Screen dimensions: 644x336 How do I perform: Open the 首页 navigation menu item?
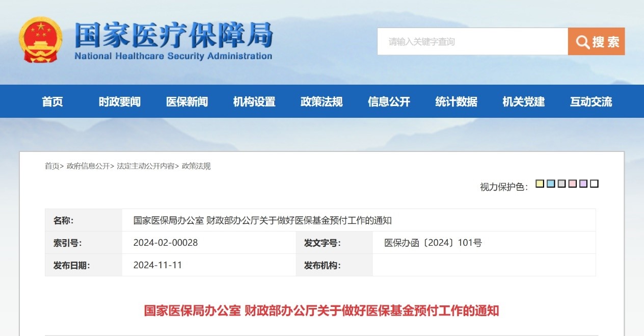pyautogui.click(x=52, y=101)
